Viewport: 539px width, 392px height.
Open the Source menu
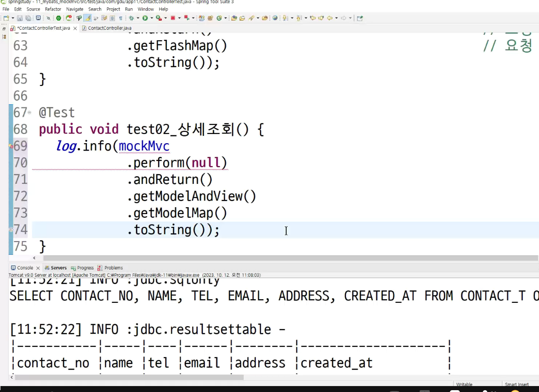point(33,9)
